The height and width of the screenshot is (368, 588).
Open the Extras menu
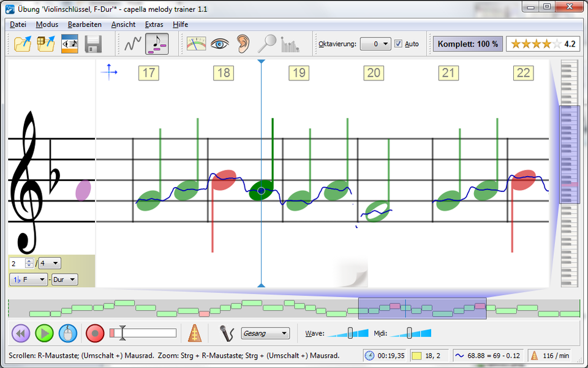click(154, 25)
